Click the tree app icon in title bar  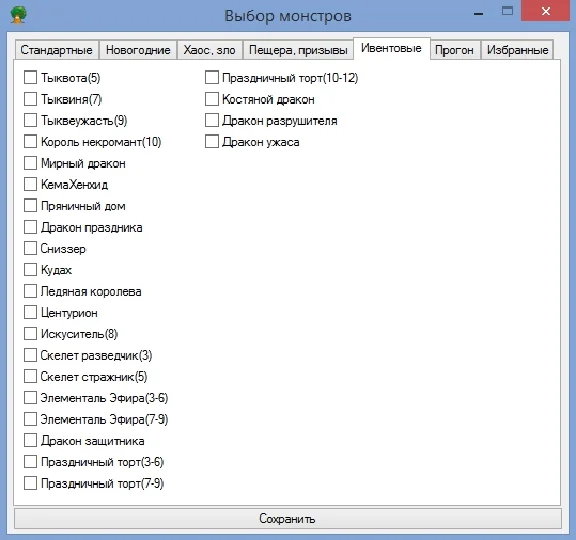pos(18,15)
